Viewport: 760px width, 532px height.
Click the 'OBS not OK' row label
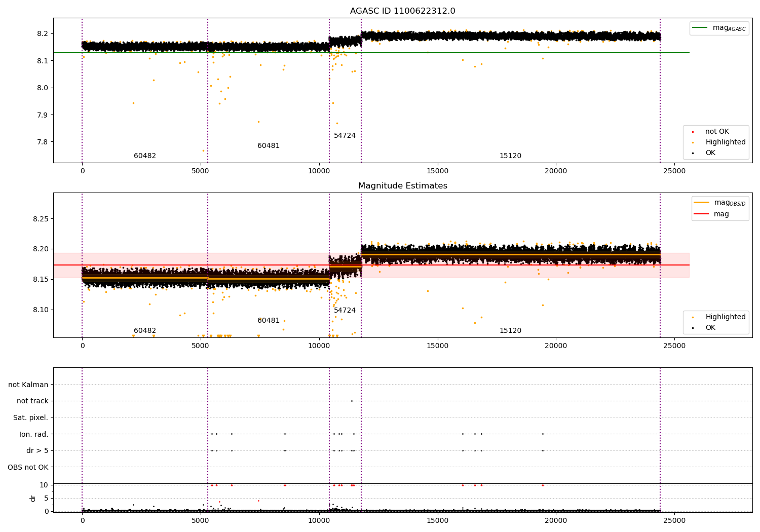pos(28,467)
